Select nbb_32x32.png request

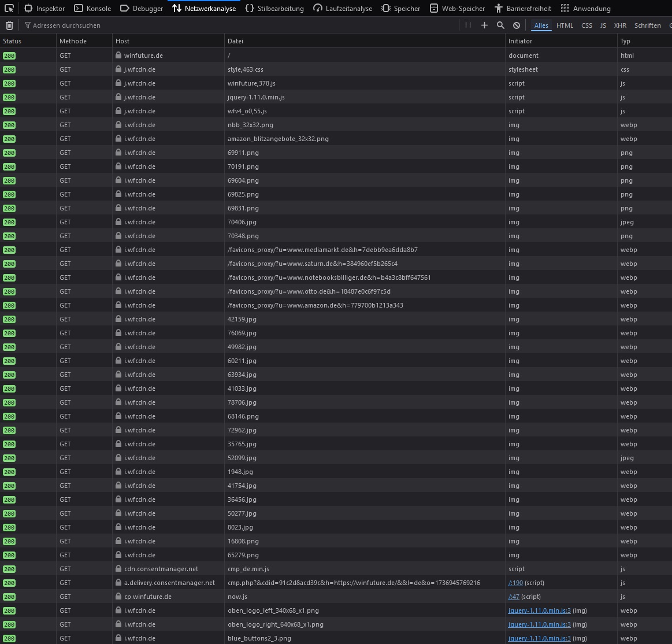click(336, 125)
